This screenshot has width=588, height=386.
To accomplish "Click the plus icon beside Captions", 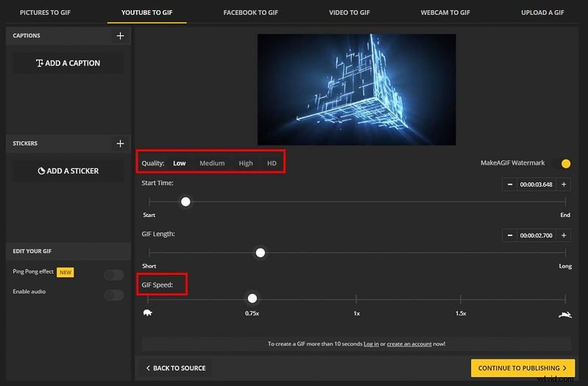I will [120, 35].
